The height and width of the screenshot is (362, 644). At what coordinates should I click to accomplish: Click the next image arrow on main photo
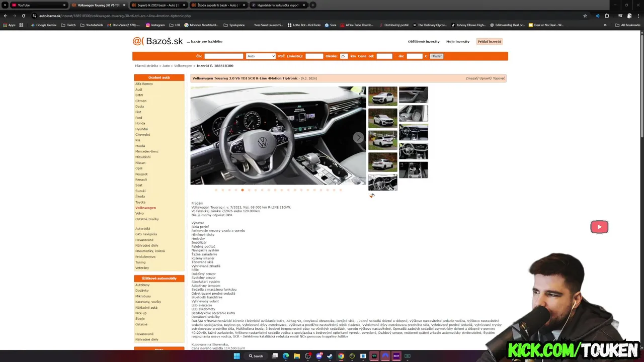point(358,138)
